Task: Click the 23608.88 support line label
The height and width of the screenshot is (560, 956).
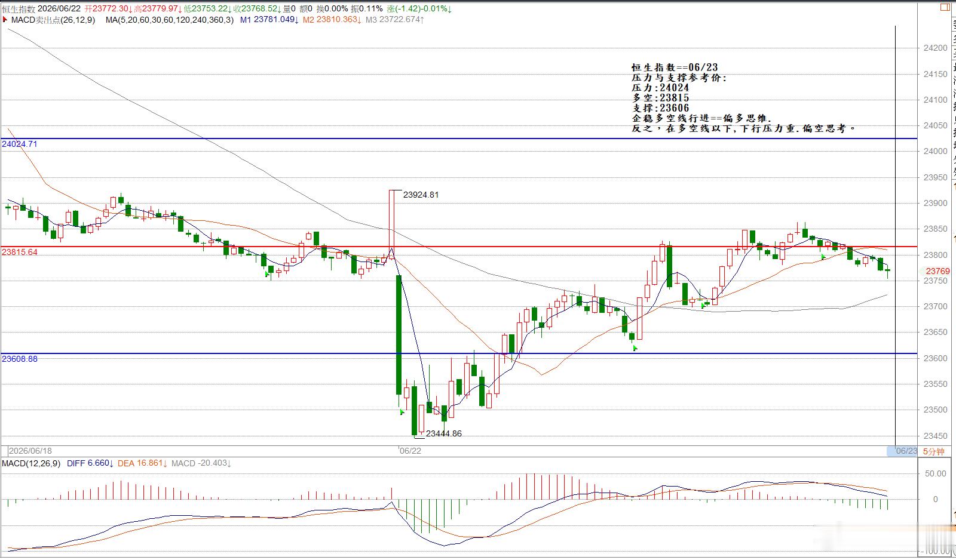Action: pyautogui.click(x=20, y=359)
